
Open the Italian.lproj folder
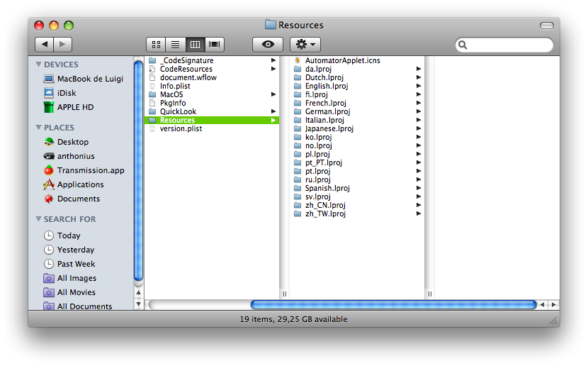(x=357, y=120)
